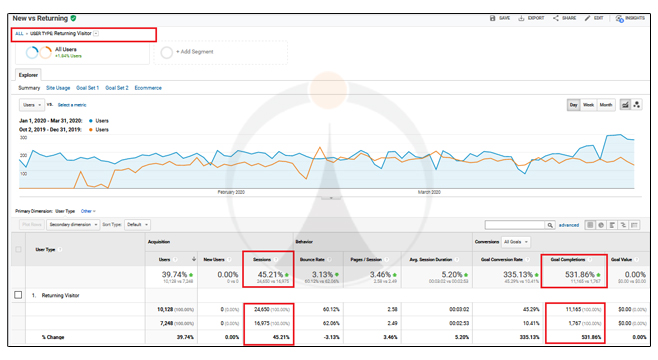658x360 pixels.
Task: Click the 10,128 users cell value
Action: (x=165, y=310)
